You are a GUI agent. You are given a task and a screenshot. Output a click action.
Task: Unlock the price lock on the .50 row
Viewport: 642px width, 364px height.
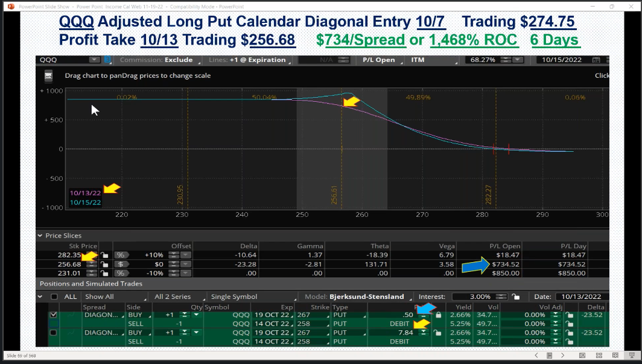[439, 315]
